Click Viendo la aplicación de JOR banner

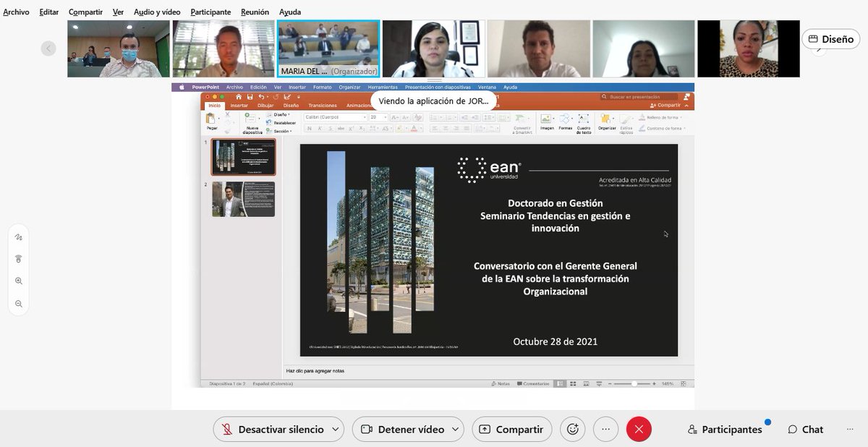pos(433,101)
